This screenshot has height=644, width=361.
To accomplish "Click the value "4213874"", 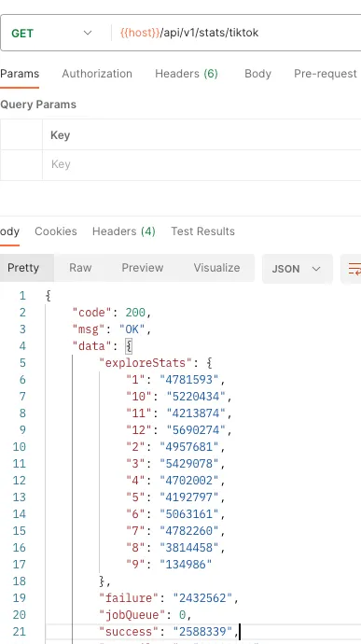I will 196,413.
